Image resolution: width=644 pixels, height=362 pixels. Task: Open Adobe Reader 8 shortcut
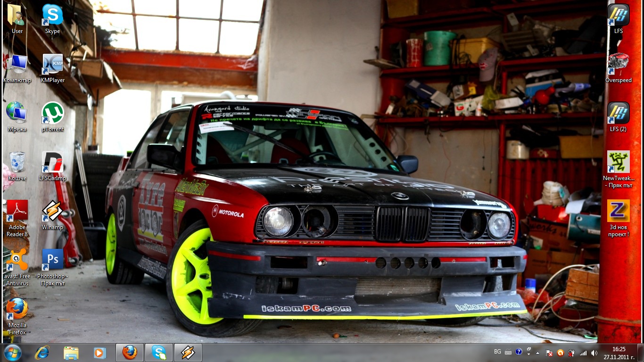(x=17, y=218)
